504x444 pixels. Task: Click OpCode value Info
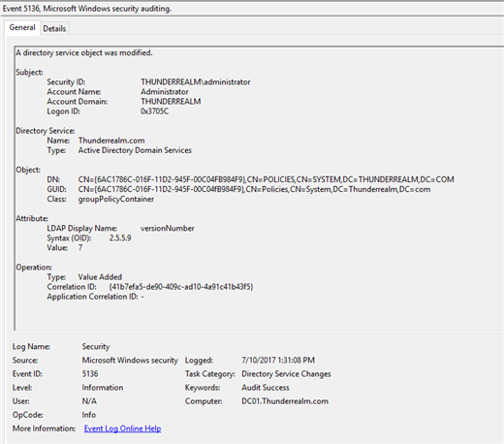pos(89,415)
